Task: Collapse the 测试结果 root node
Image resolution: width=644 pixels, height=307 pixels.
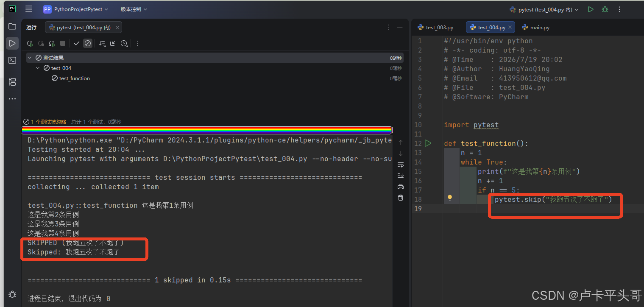Action: tap(30, 58)
